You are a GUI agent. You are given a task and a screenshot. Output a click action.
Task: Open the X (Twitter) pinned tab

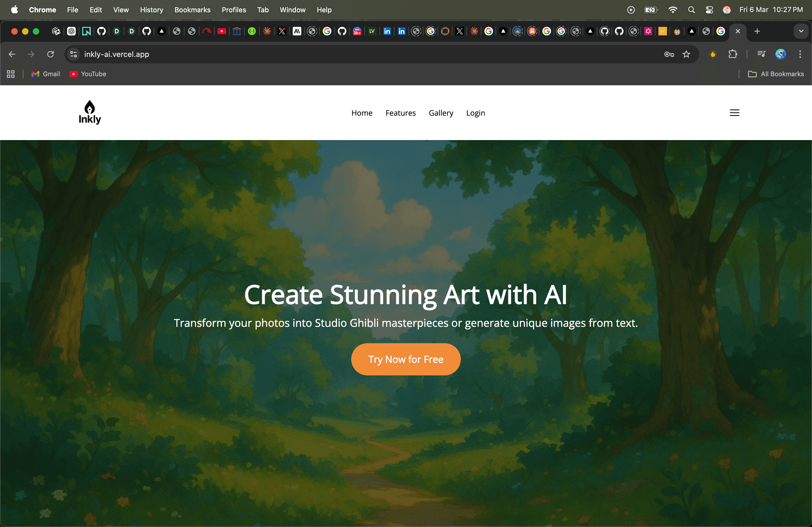pos(282,31)
